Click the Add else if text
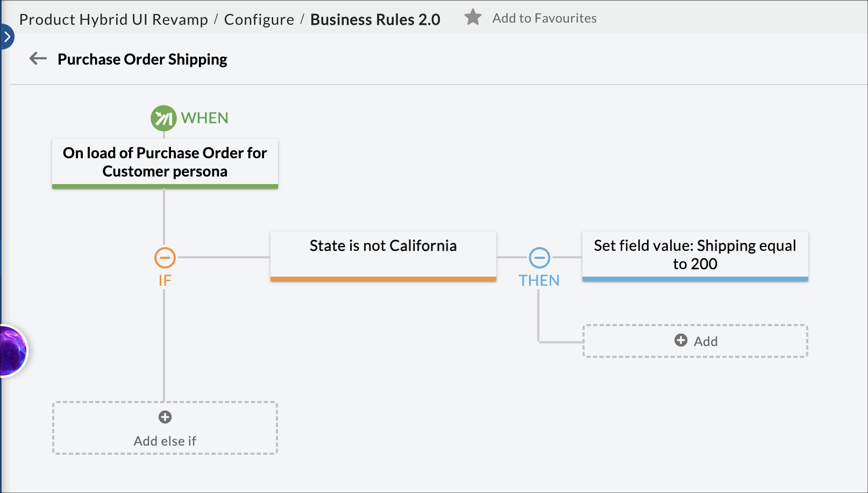This screenshot has width=868, height=493. click(165, 441)
